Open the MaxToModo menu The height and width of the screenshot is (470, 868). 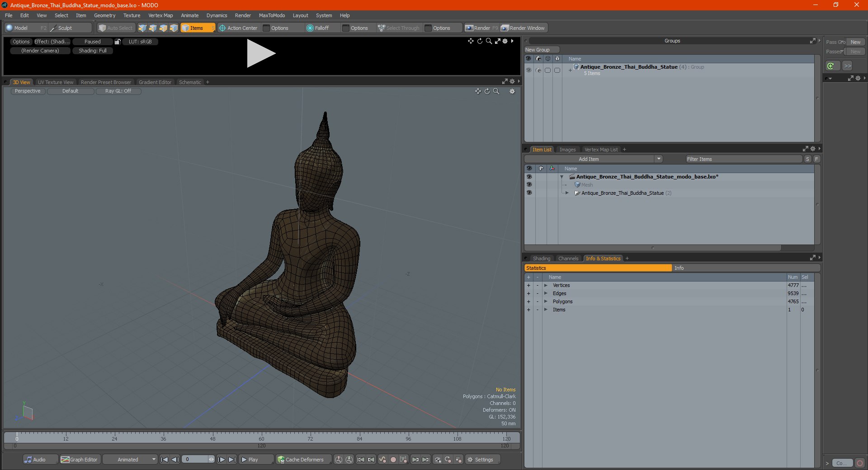272,15
